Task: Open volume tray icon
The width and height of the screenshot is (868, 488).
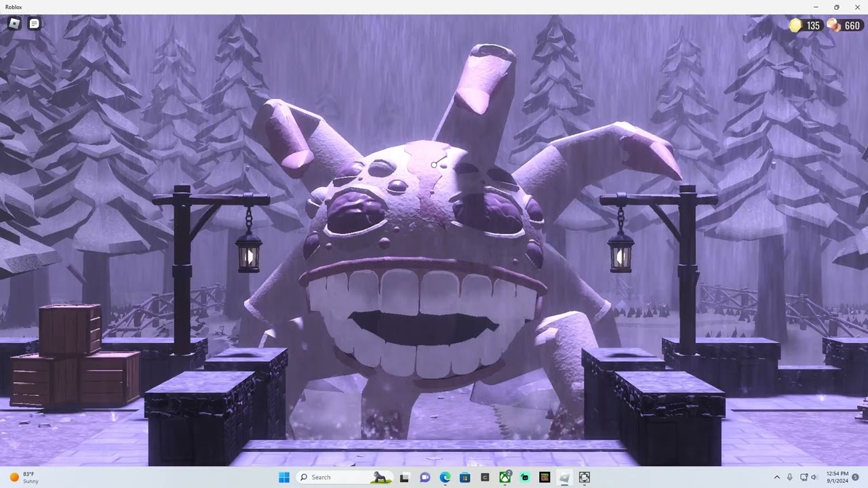Action: coord(814,477)
